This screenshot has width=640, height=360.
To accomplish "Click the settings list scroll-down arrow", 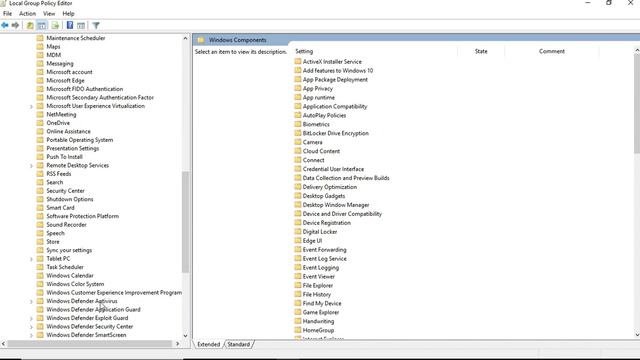I will (x=637, y=335).
